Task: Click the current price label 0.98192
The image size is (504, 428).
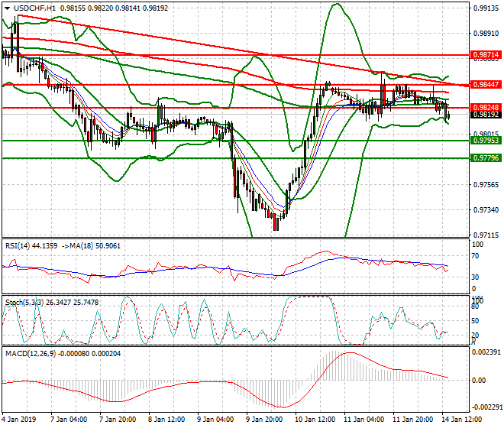Action: click(486, 115)
